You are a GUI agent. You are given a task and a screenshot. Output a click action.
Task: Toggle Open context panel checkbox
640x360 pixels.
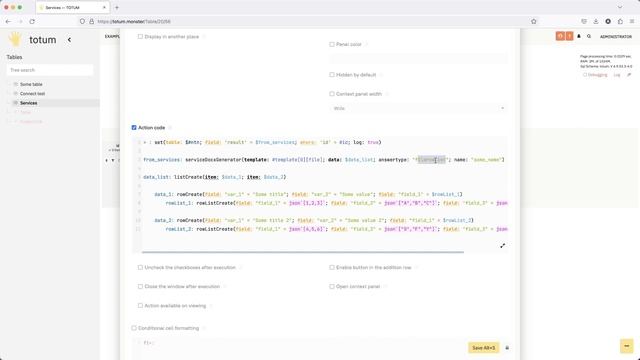coord(332,287)
